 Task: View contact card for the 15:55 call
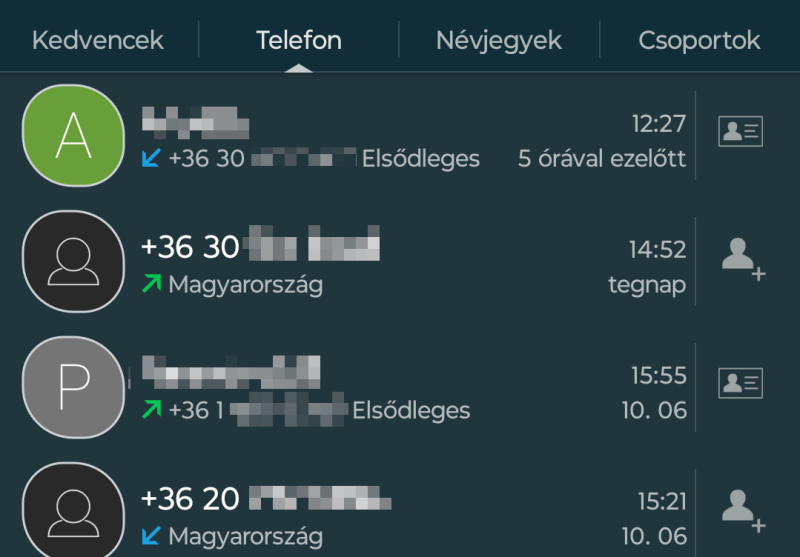click(x=740, y=383)
